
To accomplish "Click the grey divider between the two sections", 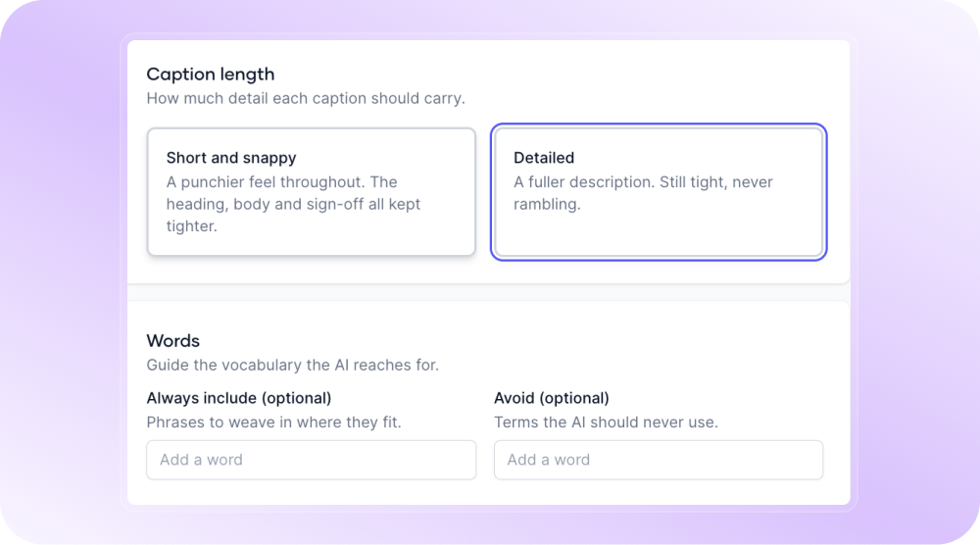I will click(489, 292).
